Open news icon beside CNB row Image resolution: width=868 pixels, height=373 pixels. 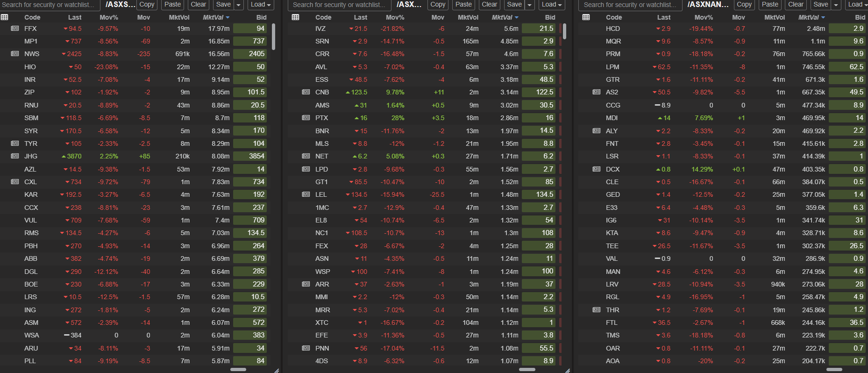click(x=306, y=92)
